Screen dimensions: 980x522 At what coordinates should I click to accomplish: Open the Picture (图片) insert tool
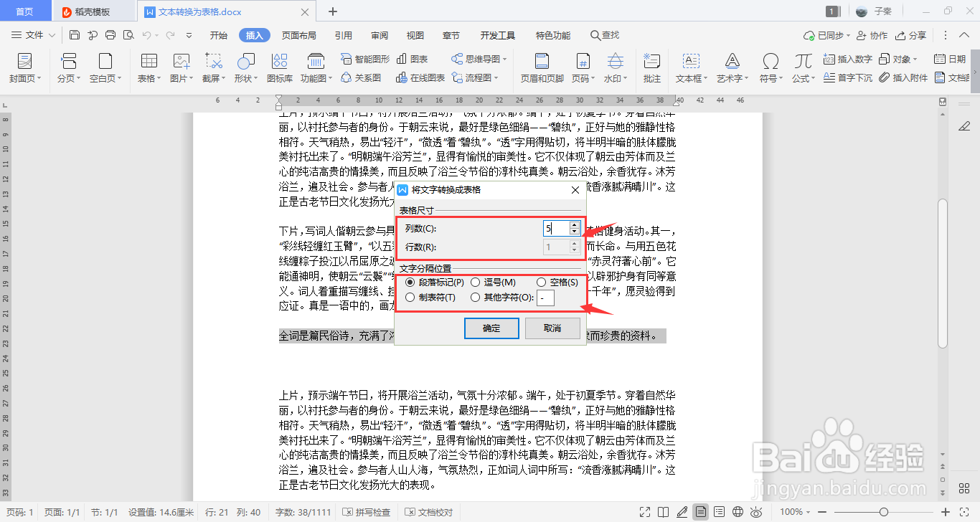182,68
